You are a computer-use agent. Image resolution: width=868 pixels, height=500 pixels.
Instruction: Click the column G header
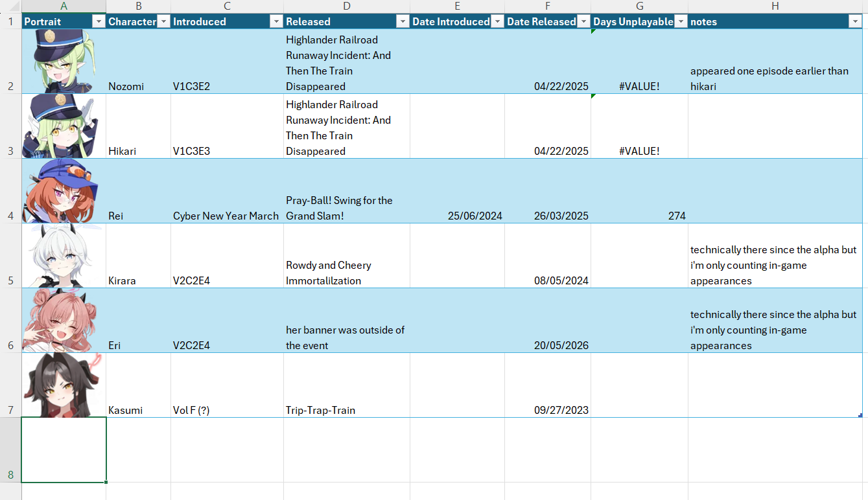coord(639,6)
